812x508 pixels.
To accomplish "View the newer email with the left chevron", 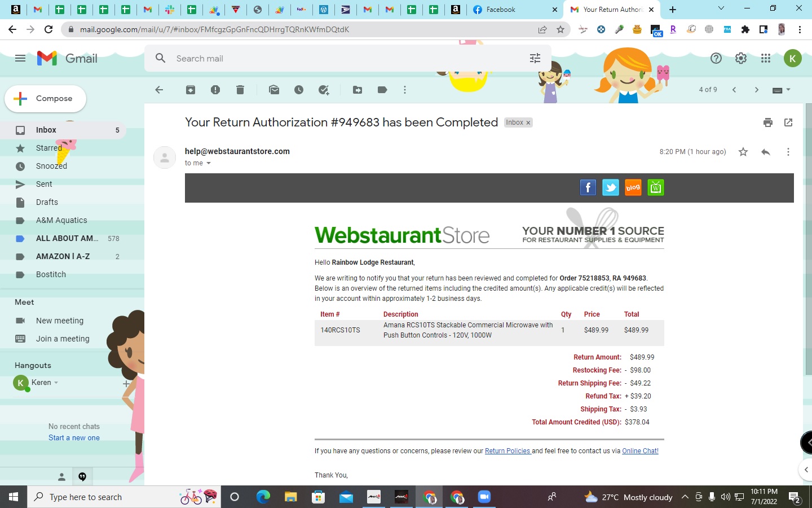I will tap(734, 90).
